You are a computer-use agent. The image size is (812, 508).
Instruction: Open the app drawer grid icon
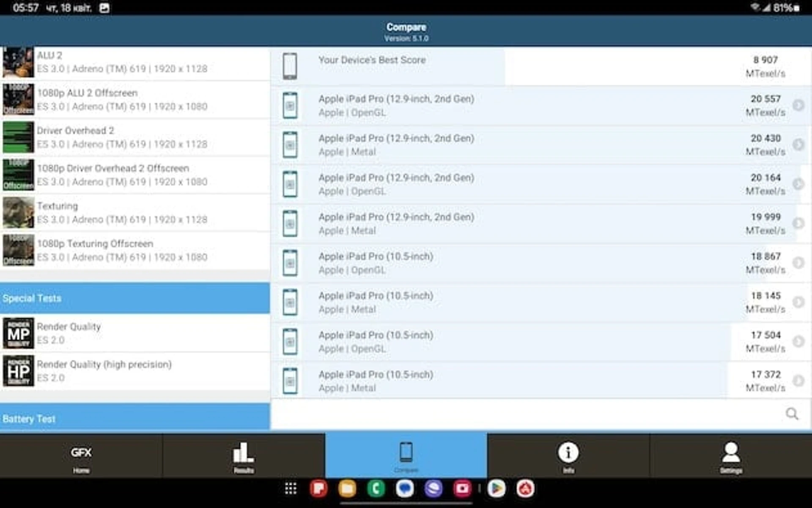(291, 489)
